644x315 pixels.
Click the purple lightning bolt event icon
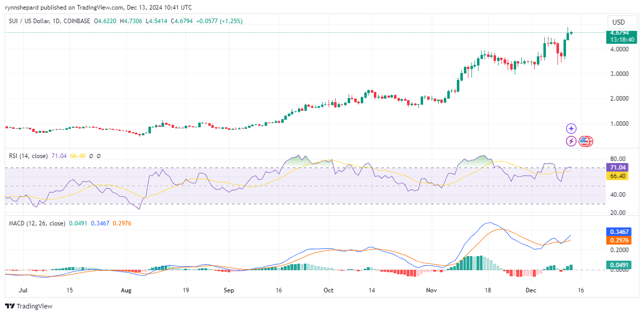[571, 141]
